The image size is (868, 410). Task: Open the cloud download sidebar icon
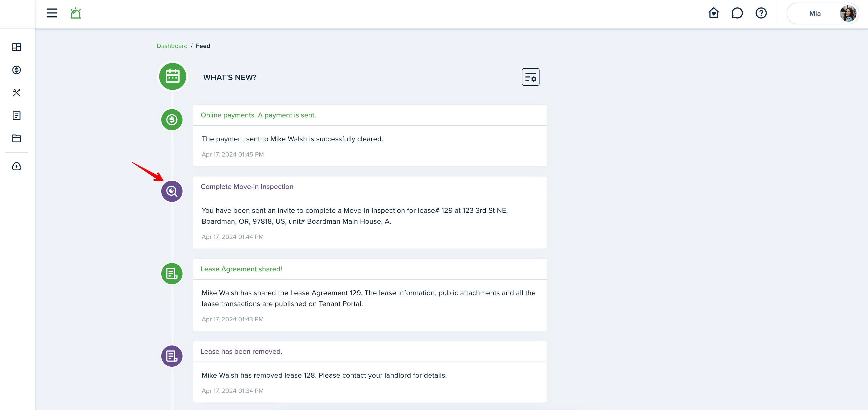17,166
